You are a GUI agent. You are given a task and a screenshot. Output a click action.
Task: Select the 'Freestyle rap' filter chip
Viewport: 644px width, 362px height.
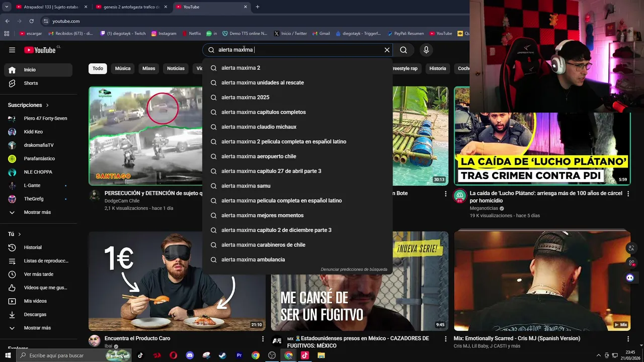point(405,68)
